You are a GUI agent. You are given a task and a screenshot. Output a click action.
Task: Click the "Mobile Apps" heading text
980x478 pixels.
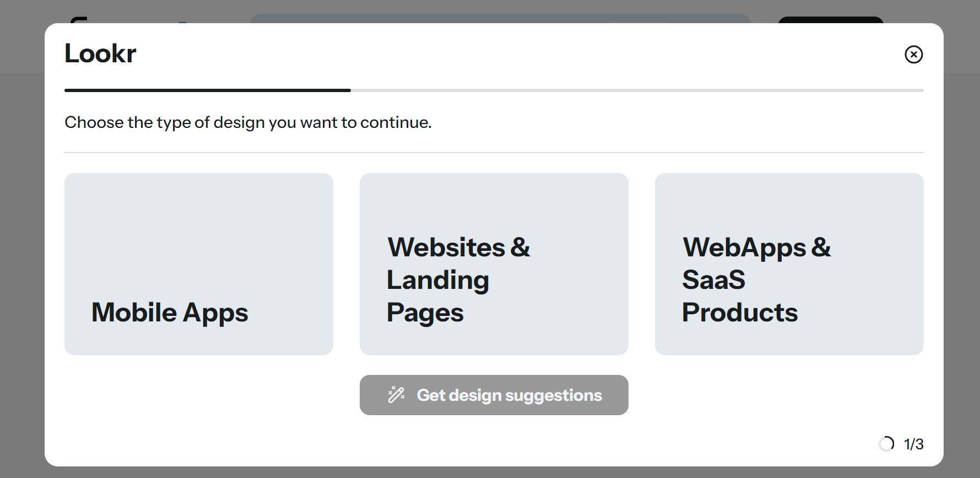170,313
